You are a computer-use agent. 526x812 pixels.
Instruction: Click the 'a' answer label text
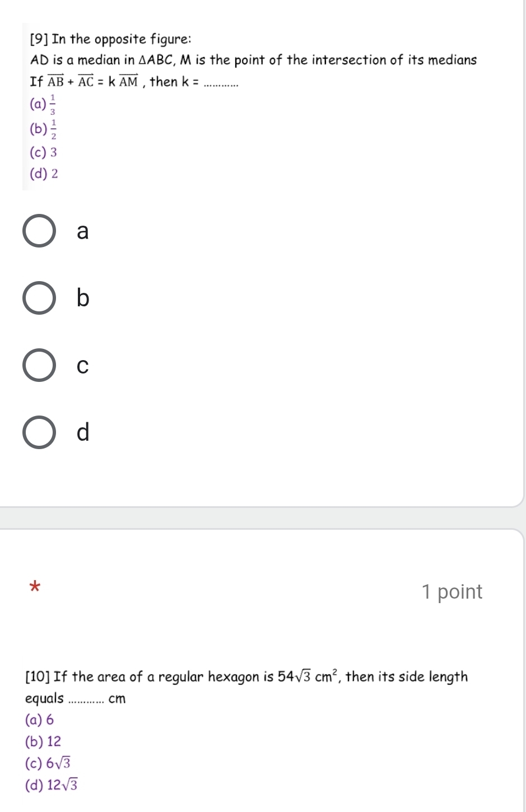82,231
